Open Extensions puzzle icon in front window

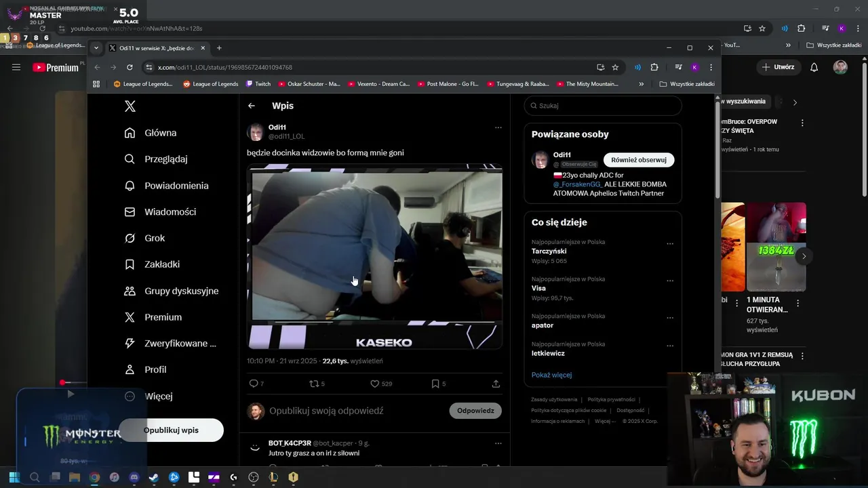[654, 67]
